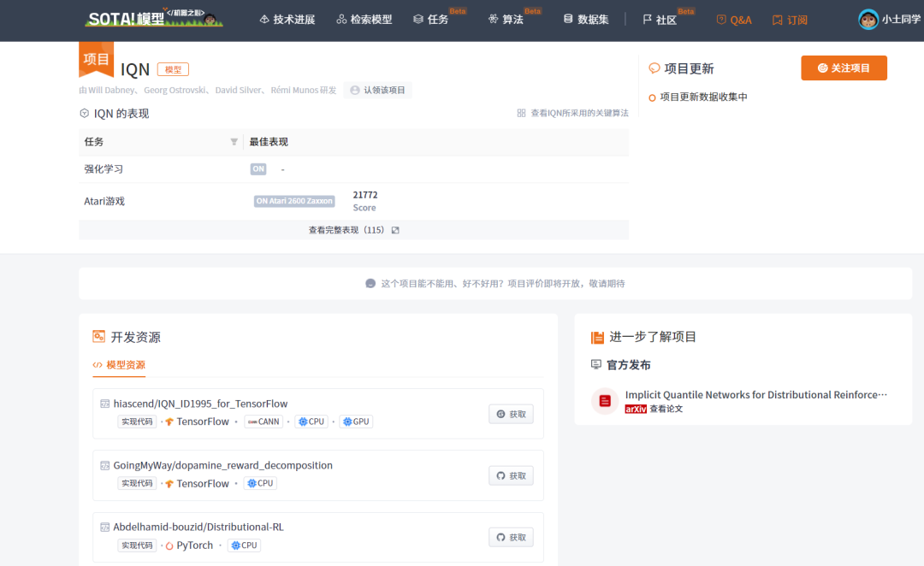Click the red paper document icon
This screenshot has width=924, height=566.
605,401
